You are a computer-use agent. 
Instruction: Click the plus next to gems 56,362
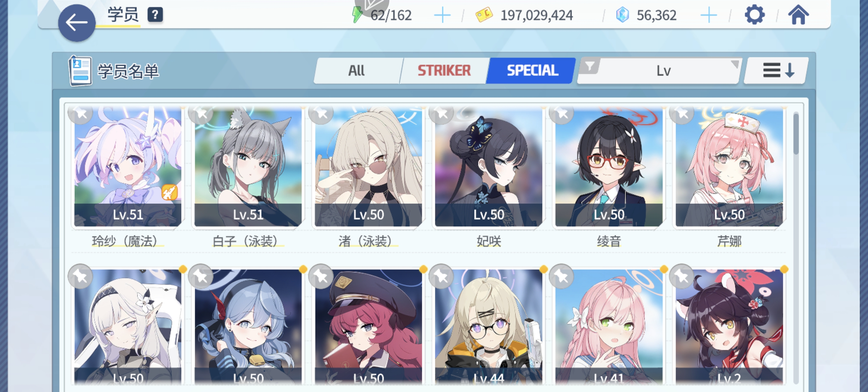coord(708,16)
